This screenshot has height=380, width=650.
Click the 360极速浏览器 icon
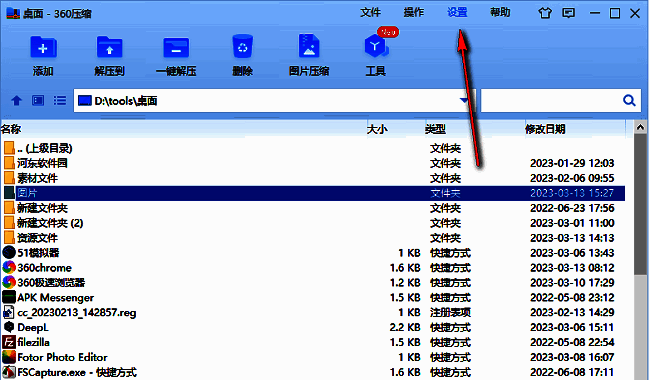(9, 282)
